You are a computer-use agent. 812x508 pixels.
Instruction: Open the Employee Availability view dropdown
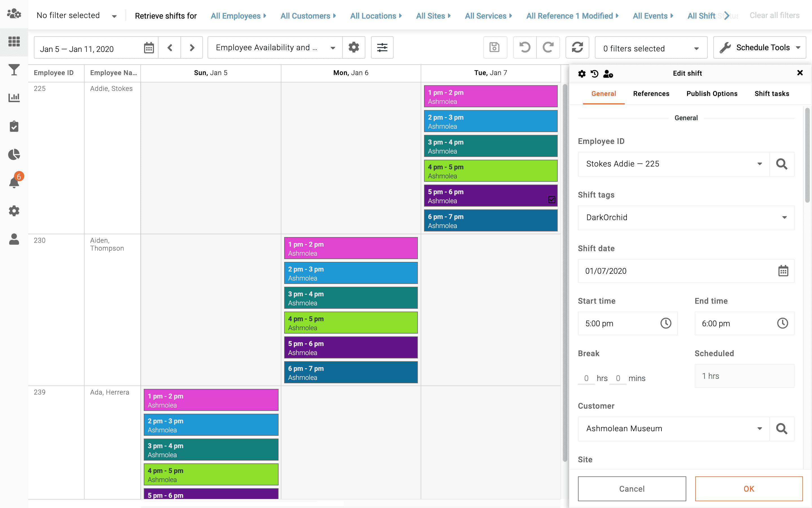tap(275, 47)
